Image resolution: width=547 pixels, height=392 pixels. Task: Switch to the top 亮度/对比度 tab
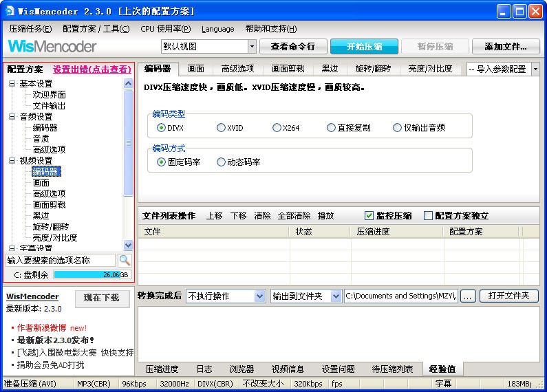(430, 69)
